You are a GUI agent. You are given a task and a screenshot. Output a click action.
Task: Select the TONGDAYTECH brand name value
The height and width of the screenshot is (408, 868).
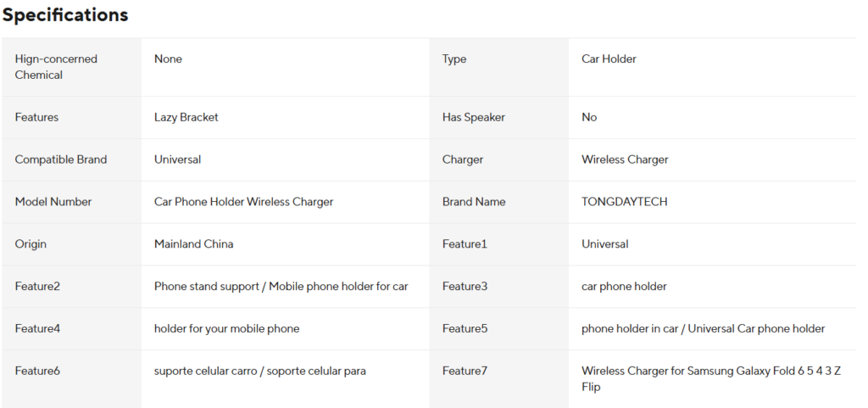click(624, 202)
